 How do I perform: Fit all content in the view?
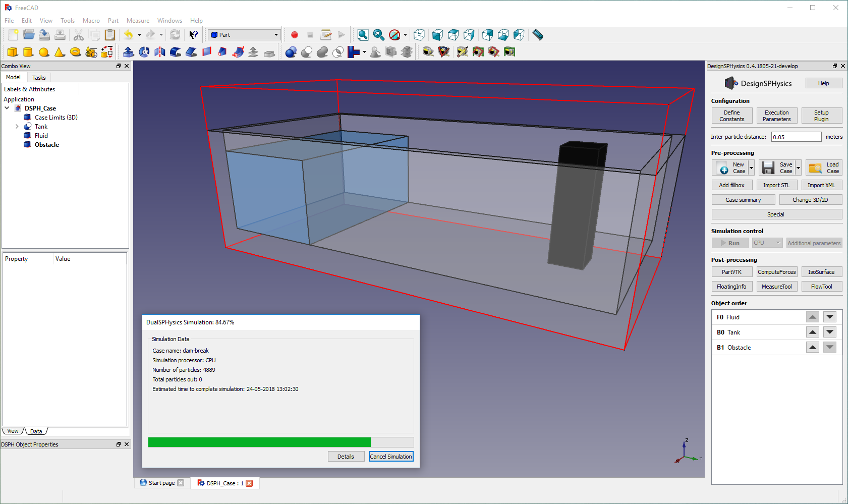(x=363, y=35)
